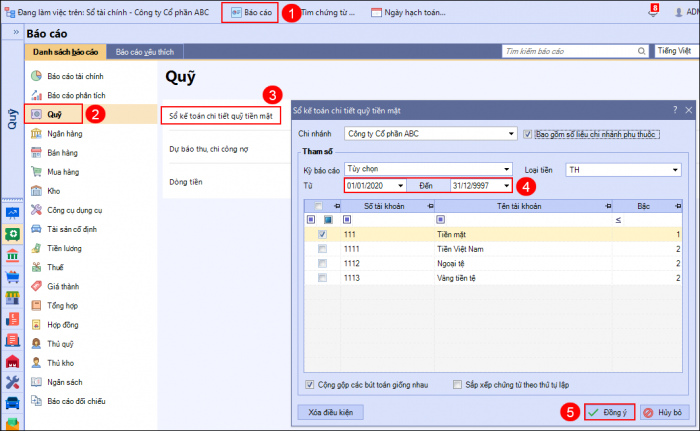Open the Loại tiền dropdown
The width and height of the screenshot is (700, 431).
[x=675, y=170]
